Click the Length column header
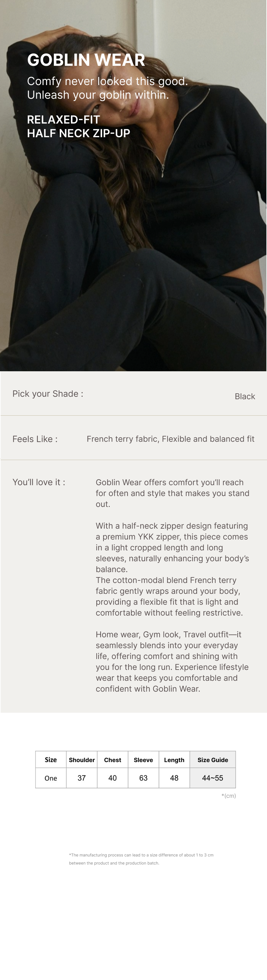Viewport: 267px width, 980px height. (x=174, y=760)
